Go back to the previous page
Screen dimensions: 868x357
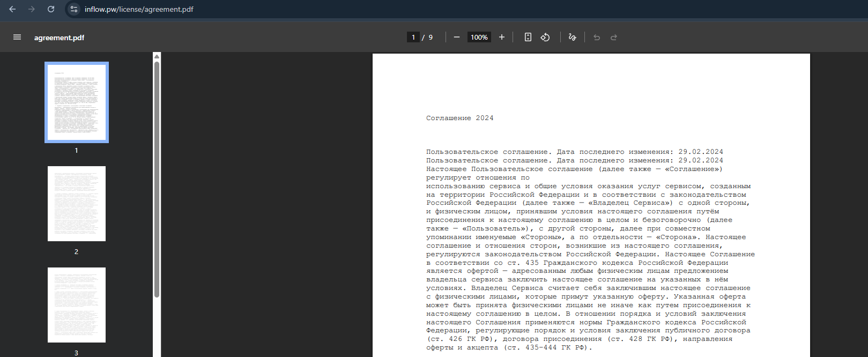pos(12,9)
